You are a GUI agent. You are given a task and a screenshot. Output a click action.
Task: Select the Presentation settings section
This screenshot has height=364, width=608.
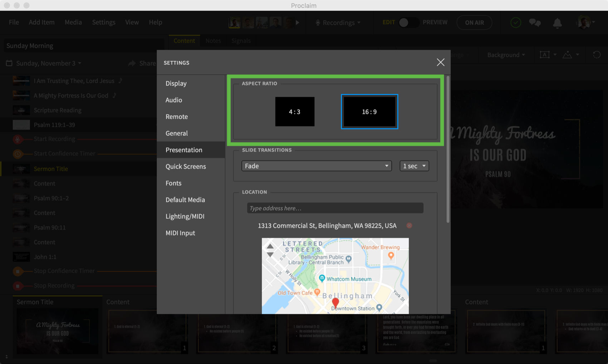coord(191,150)
